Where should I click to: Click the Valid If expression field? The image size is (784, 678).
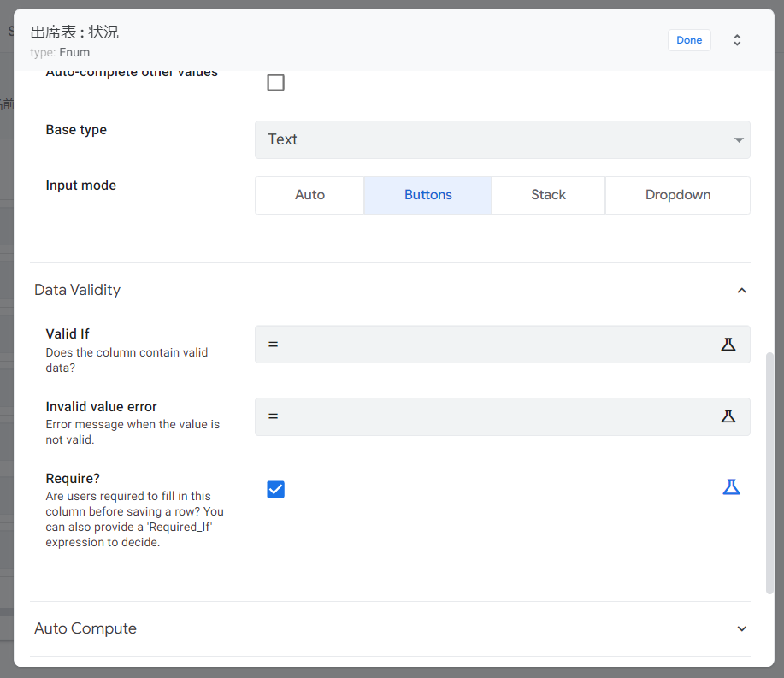click(487, 345)
